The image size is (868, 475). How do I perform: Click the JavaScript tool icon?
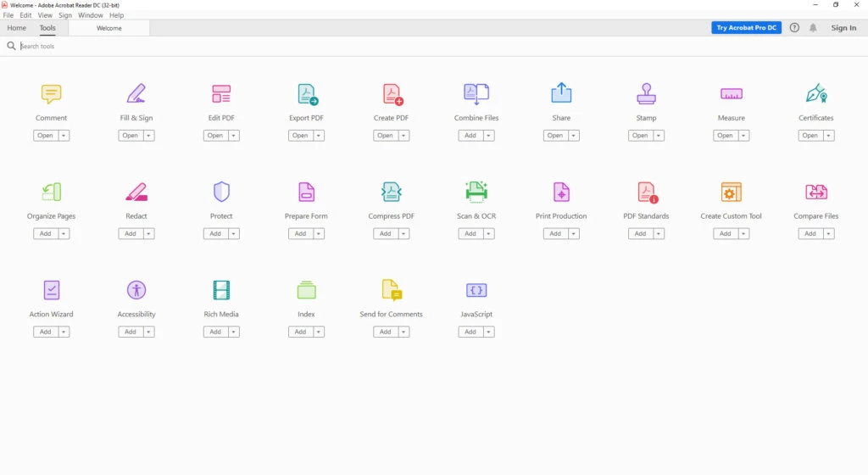(476, 290)
